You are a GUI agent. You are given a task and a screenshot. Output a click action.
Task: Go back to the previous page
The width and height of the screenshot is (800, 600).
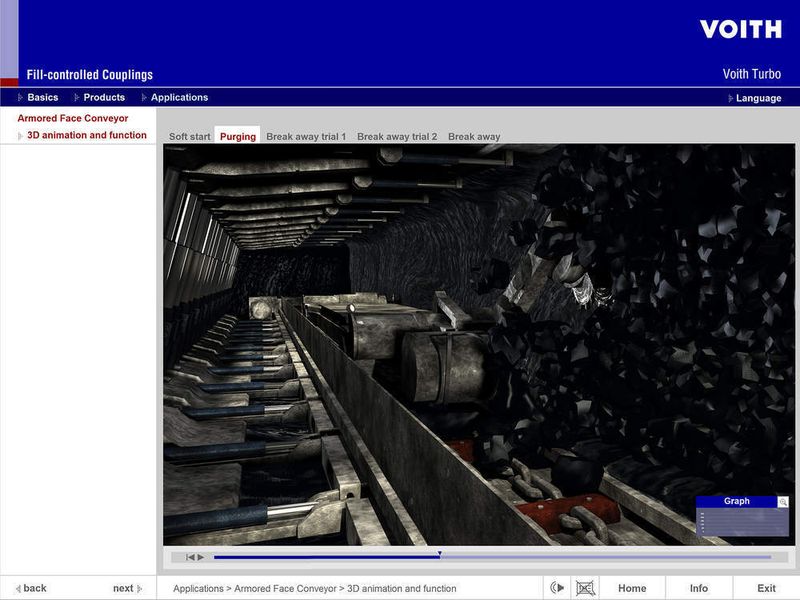[31, 588]
